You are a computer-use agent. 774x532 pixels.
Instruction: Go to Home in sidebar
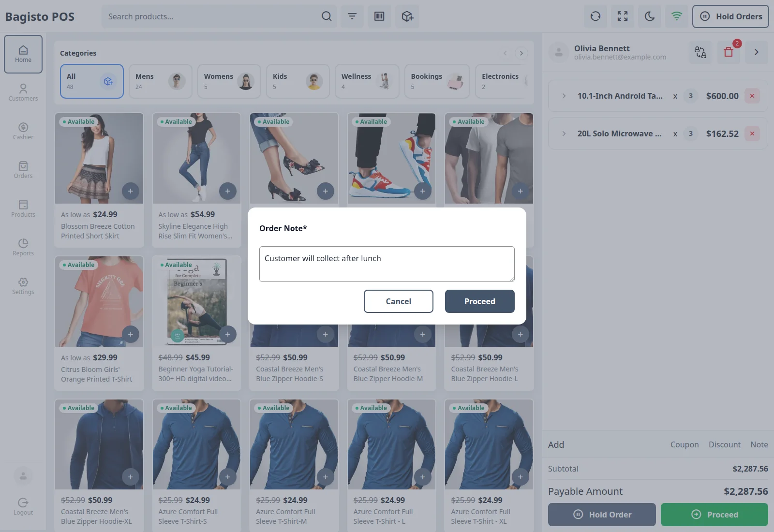23,54
